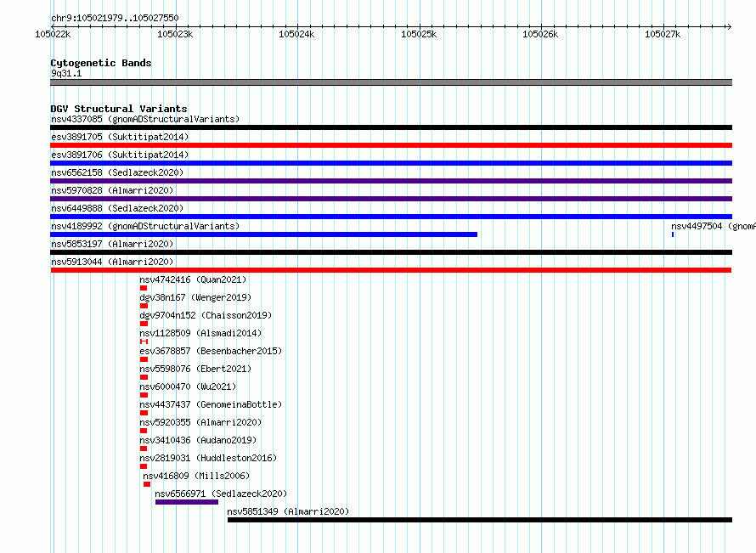Click the 9q31.1 gray cytogenetic band bar

[x=391, y=82]
